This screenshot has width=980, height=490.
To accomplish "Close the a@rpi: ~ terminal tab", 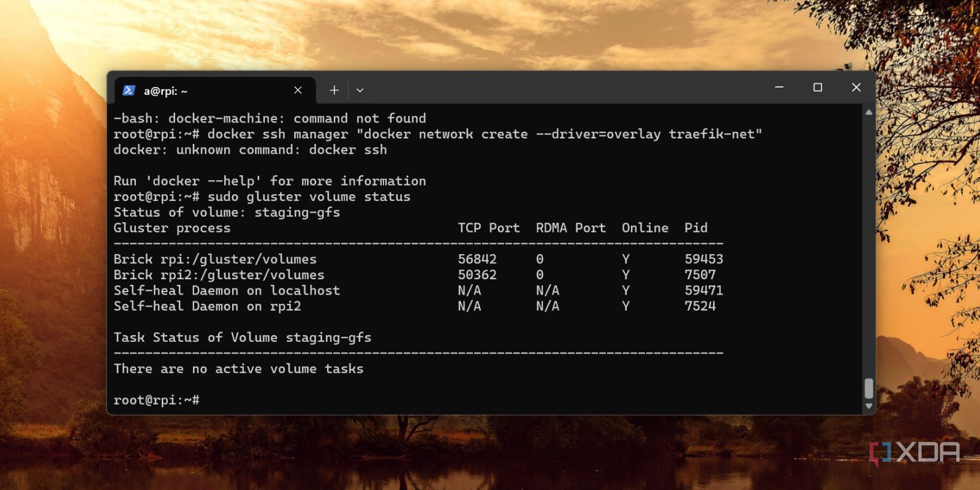I will [x=298, y=90].
